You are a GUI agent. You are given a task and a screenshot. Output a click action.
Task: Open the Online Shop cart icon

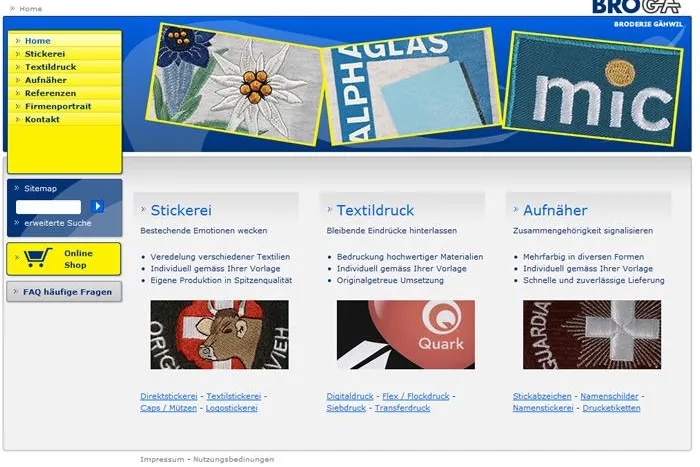pos(38,258)
